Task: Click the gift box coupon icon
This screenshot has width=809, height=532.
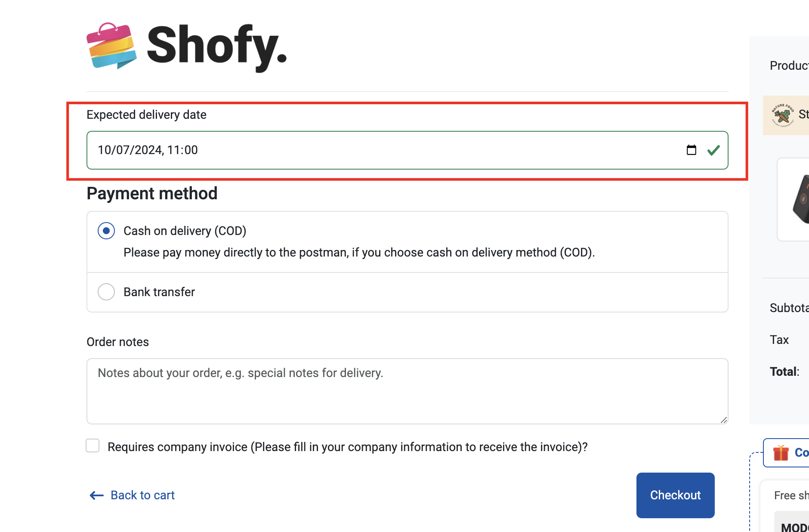Action: point(781,453)
